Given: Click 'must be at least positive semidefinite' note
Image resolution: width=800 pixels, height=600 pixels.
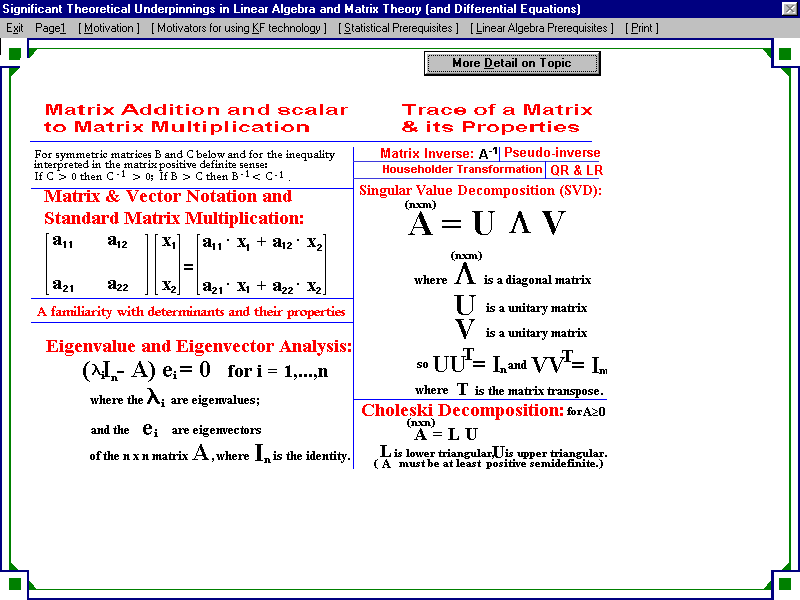Looking at the screenshot, I should click(x=488, y=464).
